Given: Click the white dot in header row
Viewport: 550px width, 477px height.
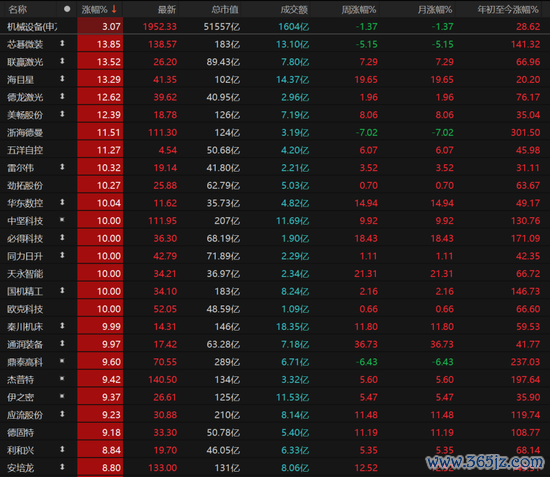Looking at the screenshot, I should point(67,9).
